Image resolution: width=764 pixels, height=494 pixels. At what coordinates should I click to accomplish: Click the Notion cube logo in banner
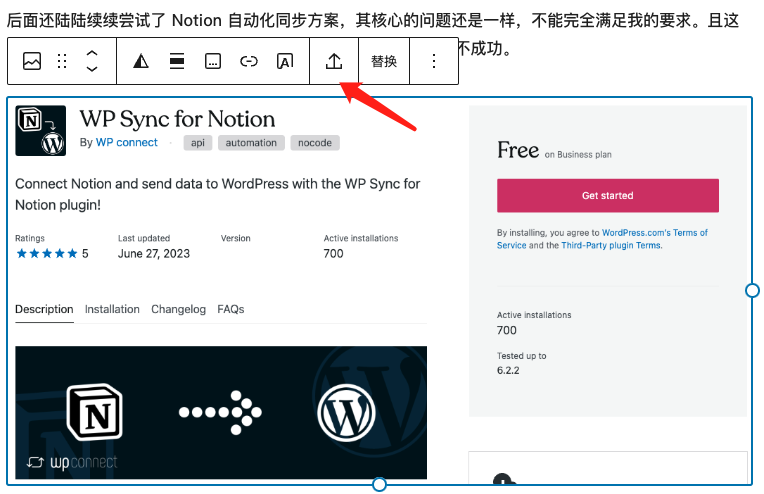pos(95,412)
